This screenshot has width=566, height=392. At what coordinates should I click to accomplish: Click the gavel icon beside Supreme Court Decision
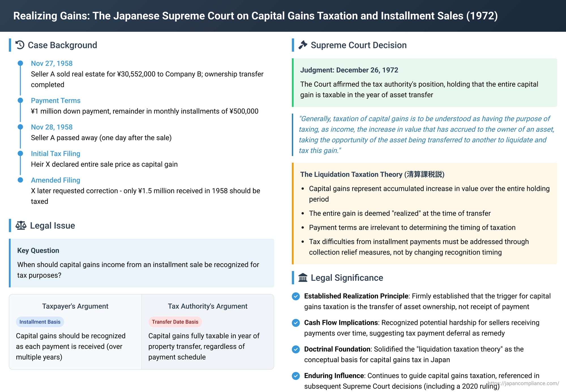click(x=303, y=45)
